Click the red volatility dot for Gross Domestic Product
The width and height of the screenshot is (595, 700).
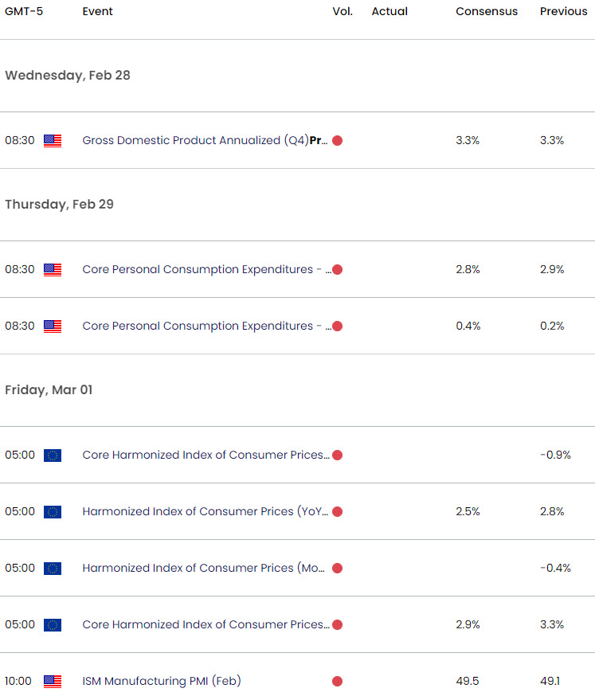tap(337, 141)
